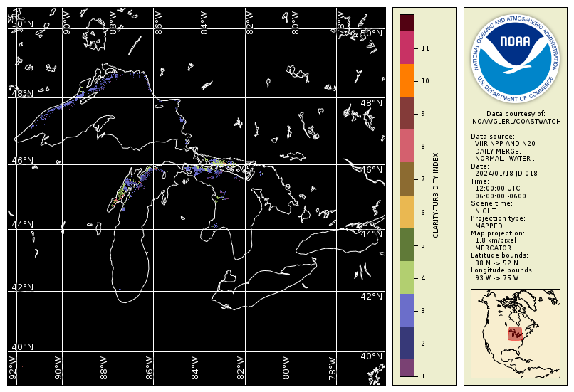Click the NOAA circular logo

click(x=515, y=58)
